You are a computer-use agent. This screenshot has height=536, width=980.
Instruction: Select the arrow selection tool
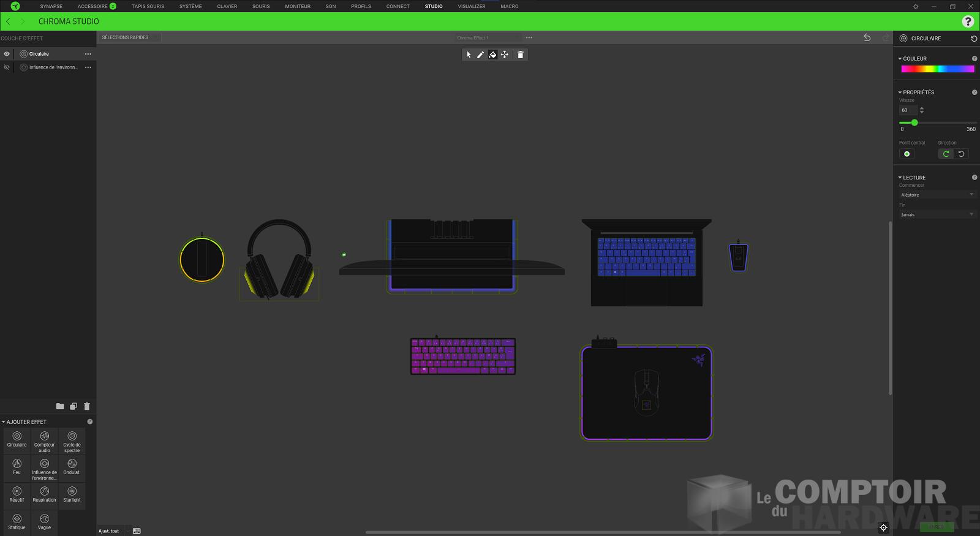click(469, 55)
